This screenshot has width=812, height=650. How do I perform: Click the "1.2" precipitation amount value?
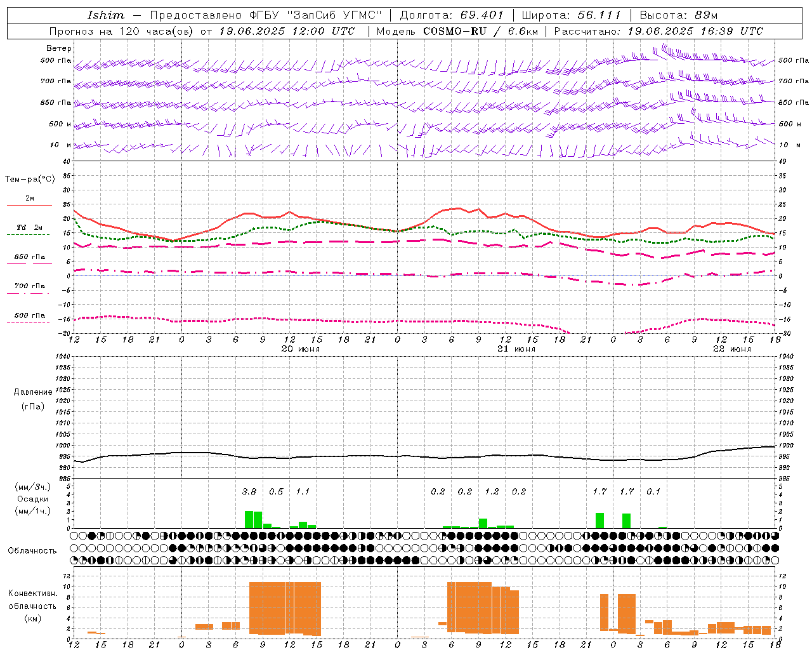coord(492,491)
